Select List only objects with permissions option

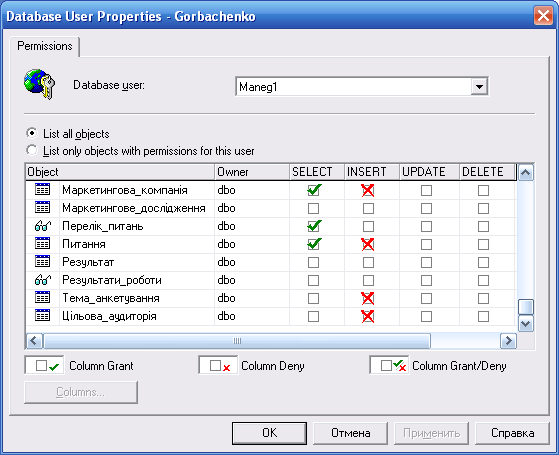32,150
